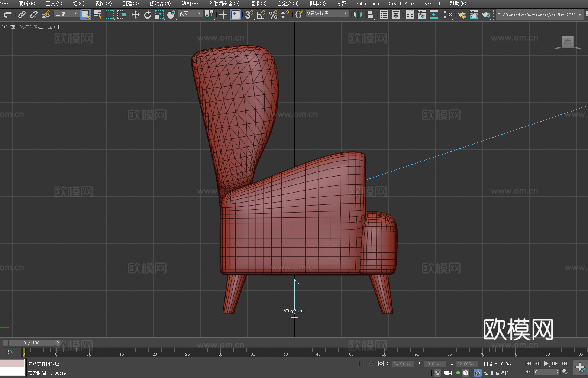Image resolution: width=588 pixels, height=378 pixels.
Task: Open Time Configuration clock gear icon
Action: [565, 372]
